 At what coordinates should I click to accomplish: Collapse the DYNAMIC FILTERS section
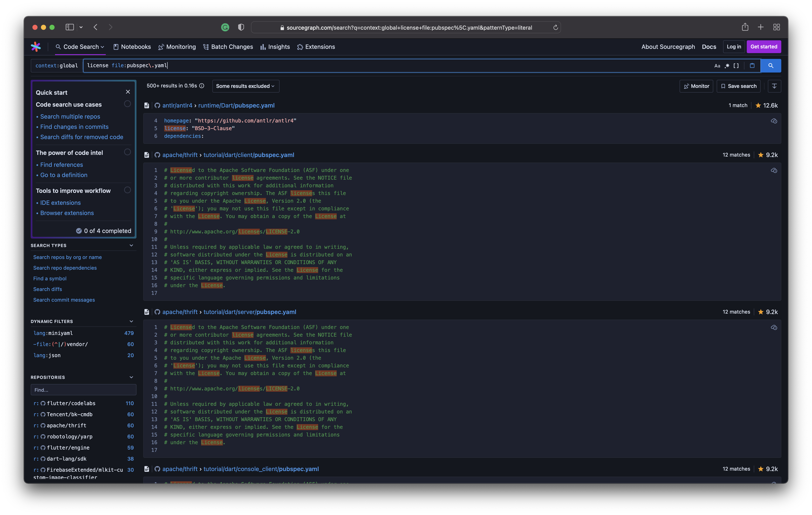tap(131, 321)
